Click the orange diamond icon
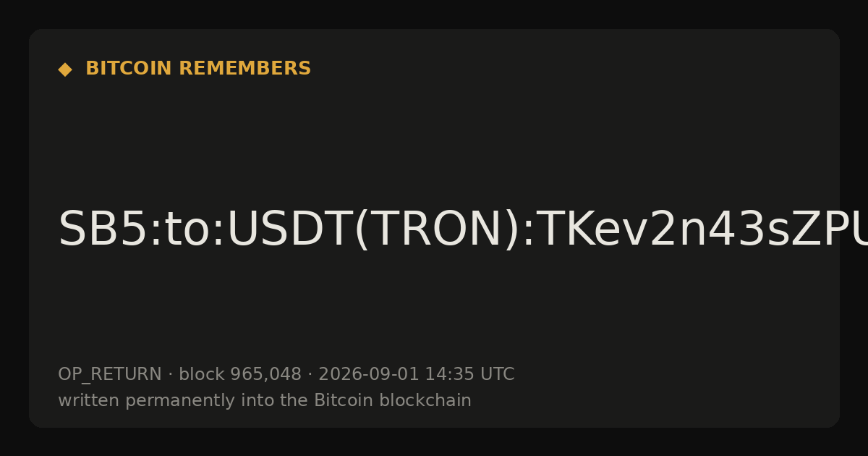 point(65,69)
